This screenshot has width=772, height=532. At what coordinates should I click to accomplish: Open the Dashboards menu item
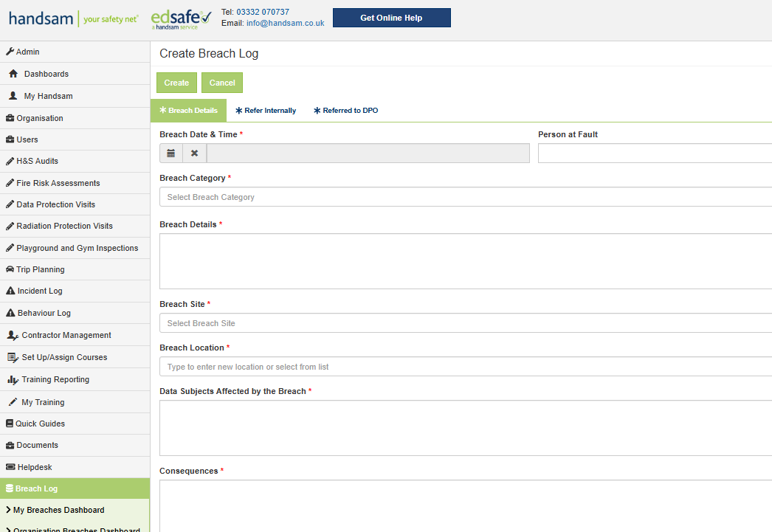click(75, 74)
